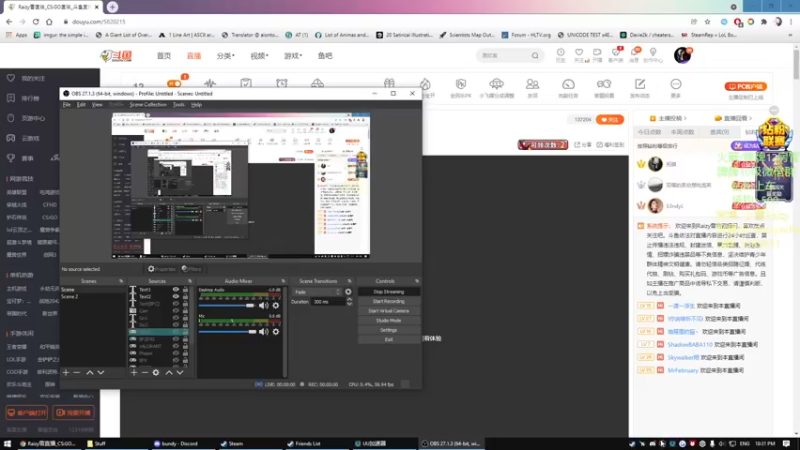The image size is (800, 450).
Task: Move scene up in OBS Scenes panel
Action: [x=90, y=372]
